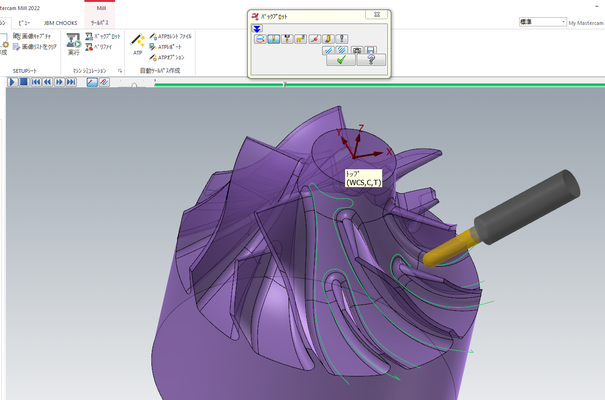Open help with the backplot dialog question mark
Viewport: 605px width, 400px height.
coord(371,60)
